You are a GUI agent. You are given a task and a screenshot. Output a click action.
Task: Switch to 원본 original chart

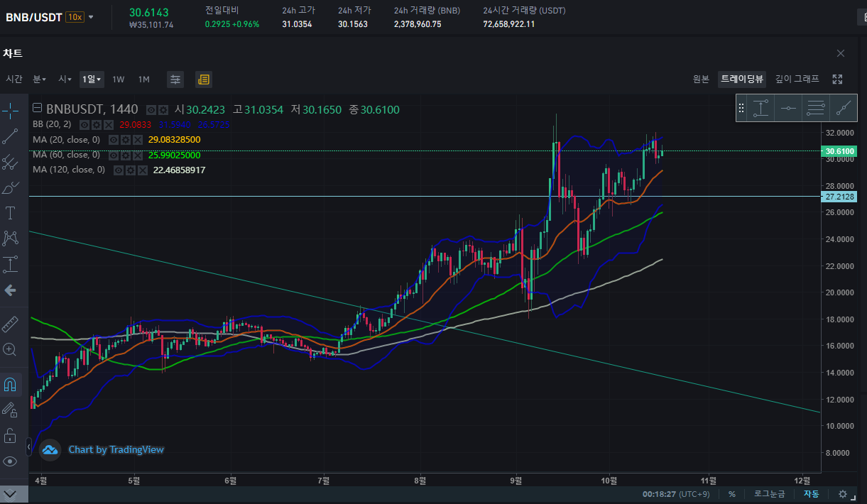701,79
